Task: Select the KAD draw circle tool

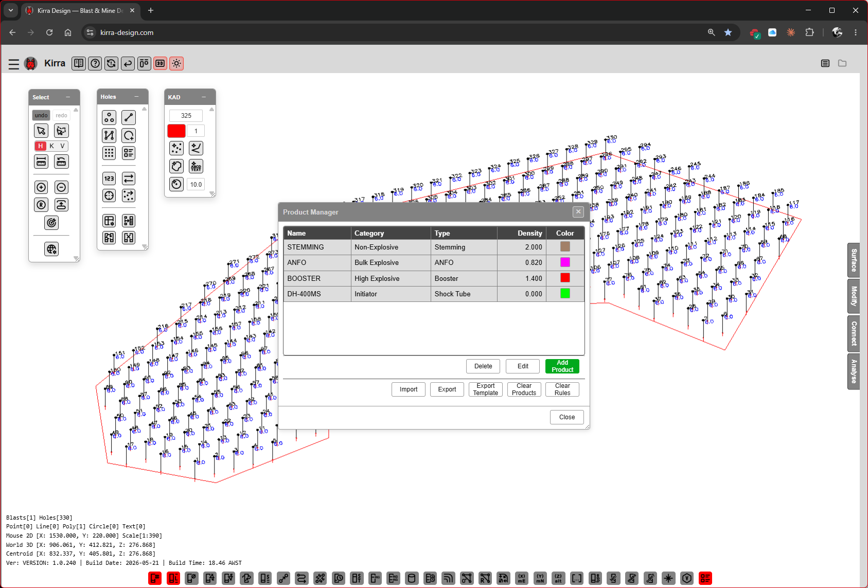Action: point(176,184)
